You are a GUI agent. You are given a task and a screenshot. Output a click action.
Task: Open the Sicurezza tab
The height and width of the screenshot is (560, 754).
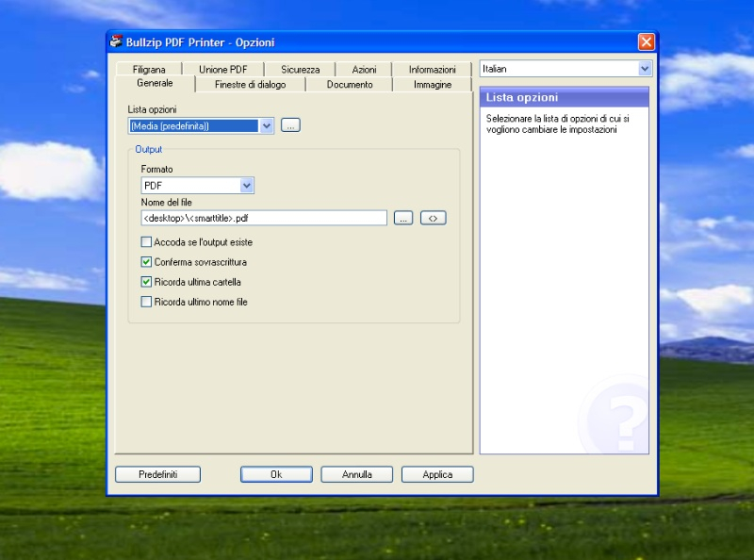click(300, 70)
